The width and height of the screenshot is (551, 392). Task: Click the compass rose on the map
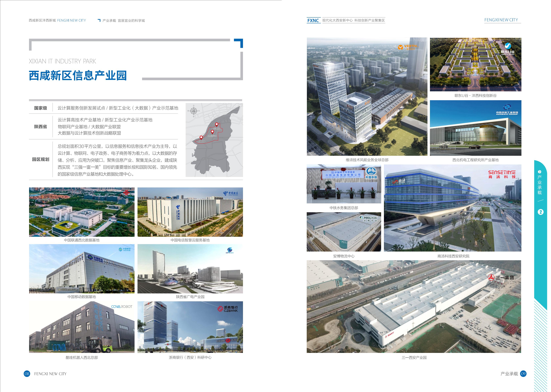(x=194, y=111)
